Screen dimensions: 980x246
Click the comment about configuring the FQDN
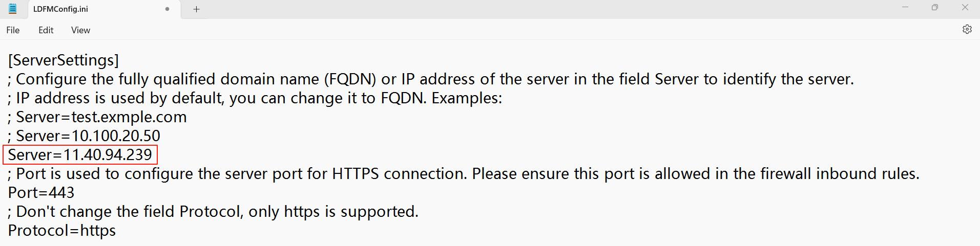point(430,79)
